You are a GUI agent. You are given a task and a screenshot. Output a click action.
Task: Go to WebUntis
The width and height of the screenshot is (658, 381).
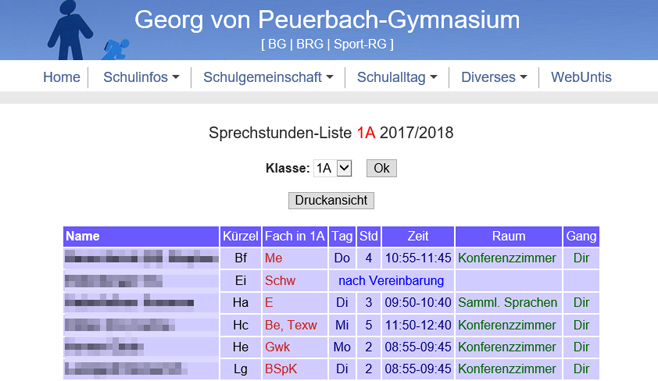[581, 77]
